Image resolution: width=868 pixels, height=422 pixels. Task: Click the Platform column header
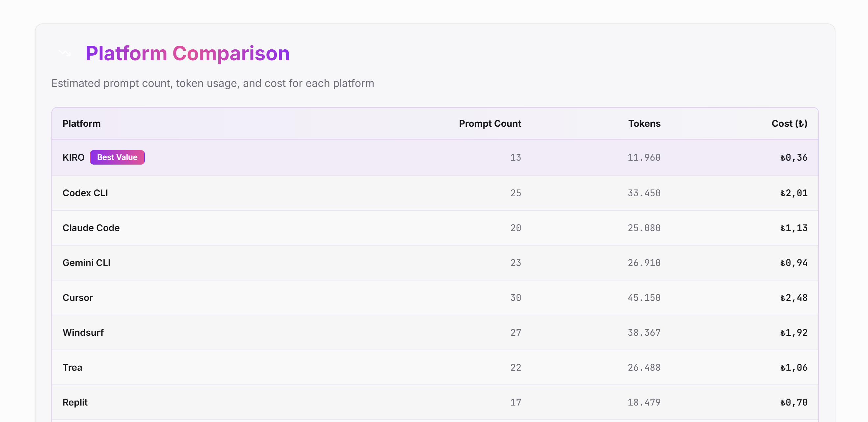point(82,123)
